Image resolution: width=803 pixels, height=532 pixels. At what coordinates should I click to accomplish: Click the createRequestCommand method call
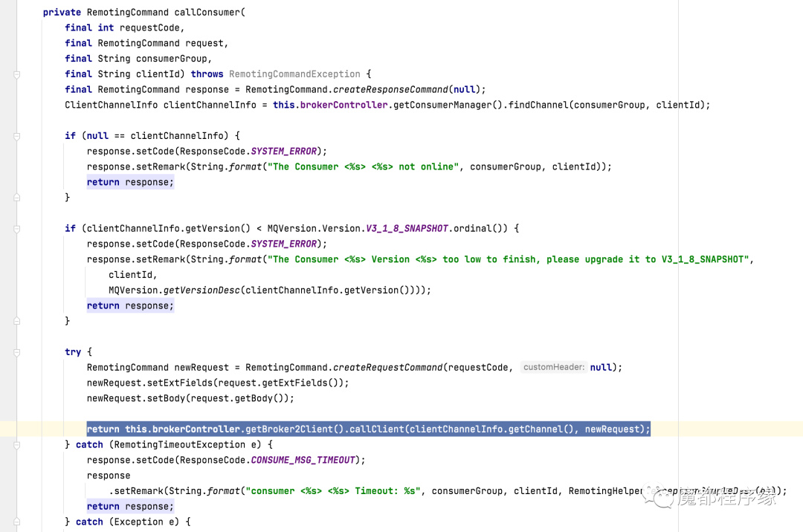tap(387, 367)
